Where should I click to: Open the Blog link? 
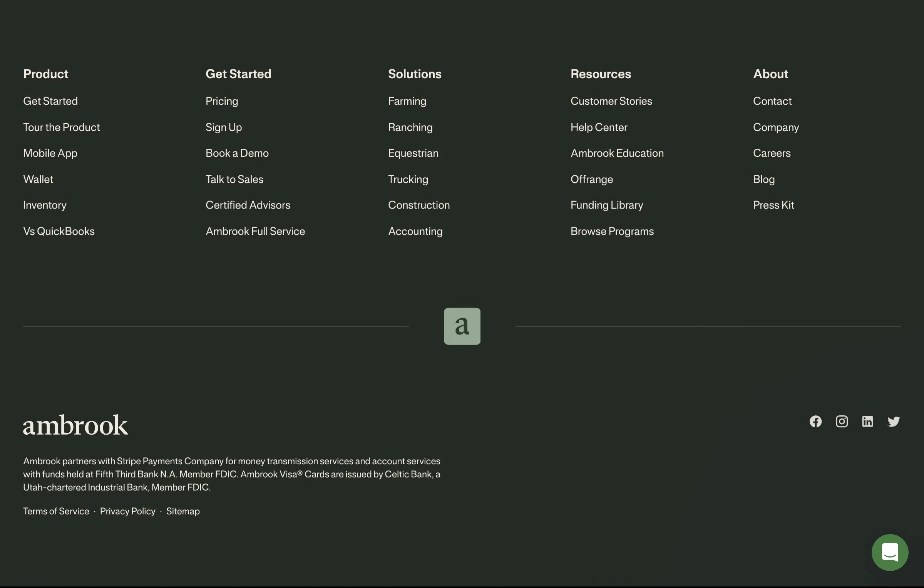click(x=764, y=180)
